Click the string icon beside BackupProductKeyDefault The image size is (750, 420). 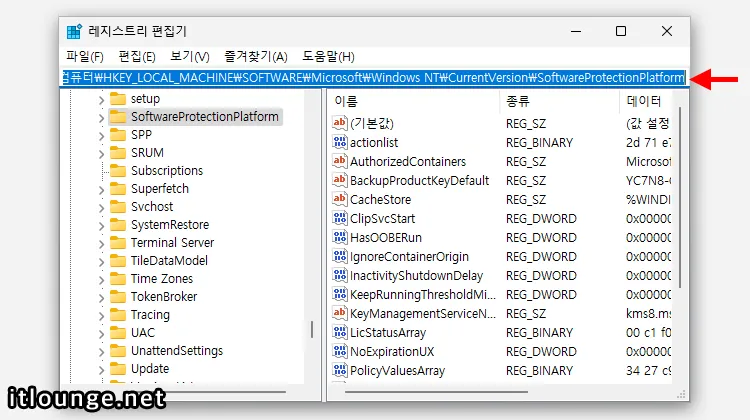point(340,180)
